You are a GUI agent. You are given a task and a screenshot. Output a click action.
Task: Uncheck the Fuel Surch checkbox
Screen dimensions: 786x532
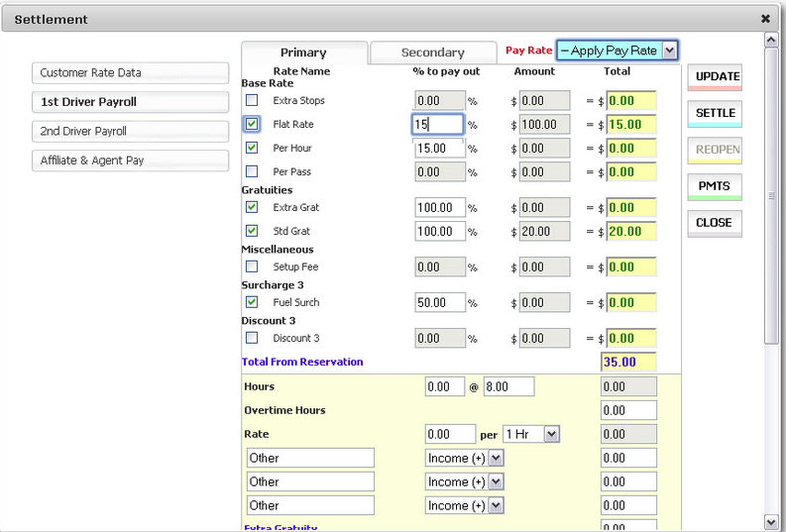point(252,302)
